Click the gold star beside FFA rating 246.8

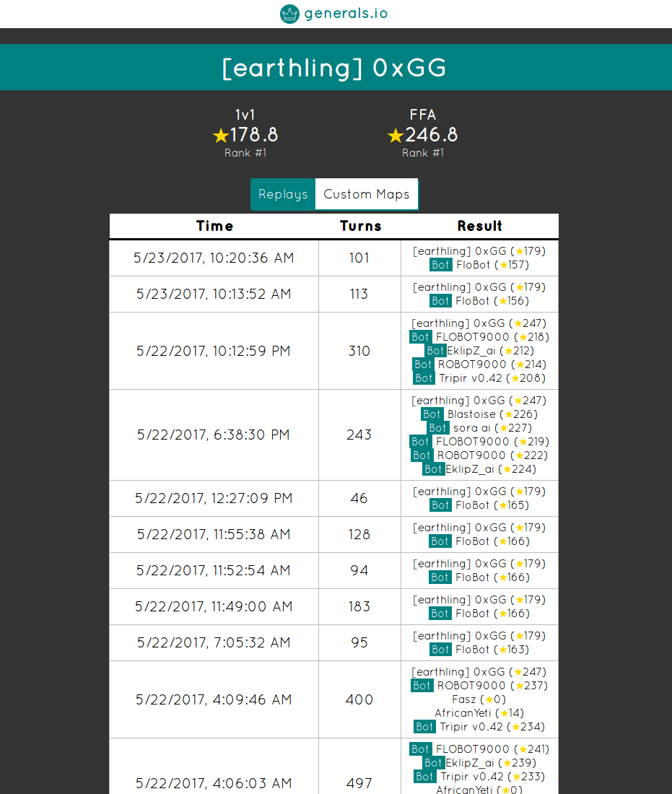click(x=395, y=136)
